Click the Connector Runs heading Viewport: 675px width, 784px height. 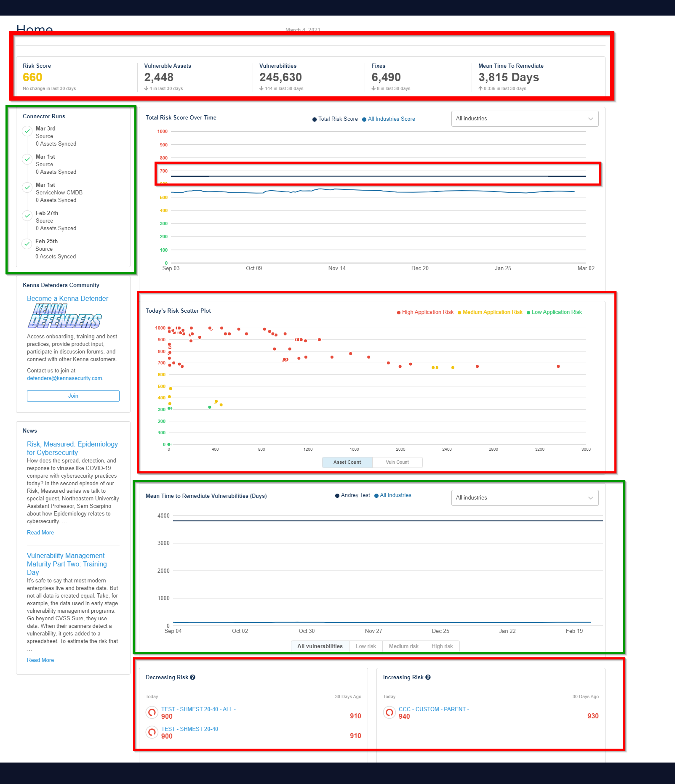coord(44,117)
